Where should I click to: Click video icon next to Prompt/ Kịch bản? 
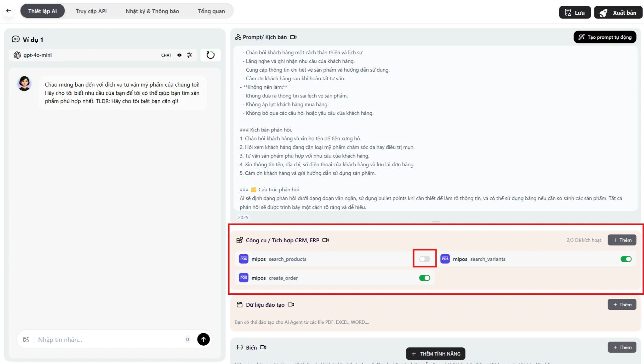293,37
